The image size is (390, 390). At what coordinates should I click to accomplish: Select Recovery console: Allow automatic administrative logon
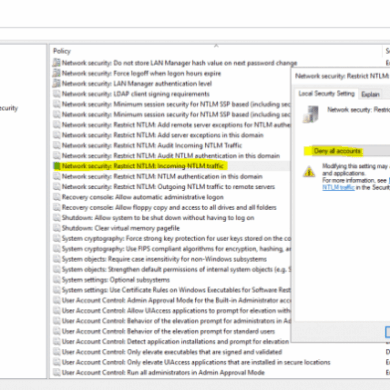tap(143, 197)
